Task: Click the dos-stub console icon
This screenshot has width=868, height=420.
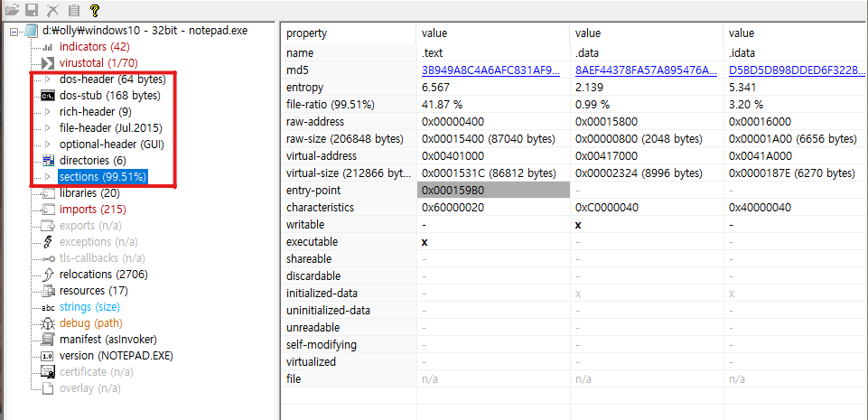Action: pyautogui.click(x=48, y=95)
